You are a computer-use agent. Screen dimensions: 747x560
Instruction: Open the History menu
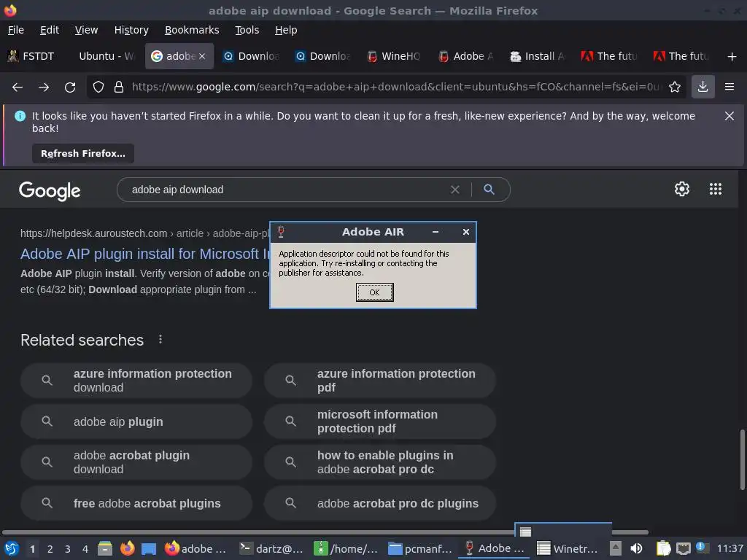coord(131,30)
